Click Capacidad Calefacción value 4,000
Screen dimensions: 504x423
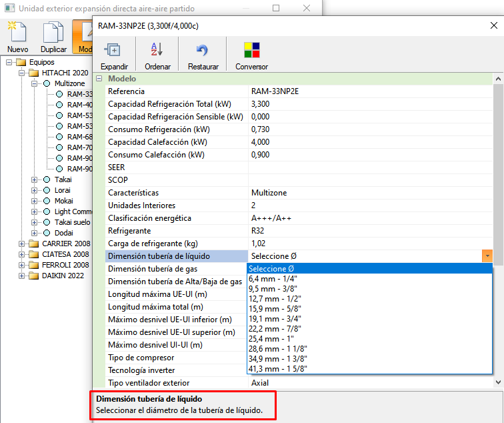[x=370, y=142]
